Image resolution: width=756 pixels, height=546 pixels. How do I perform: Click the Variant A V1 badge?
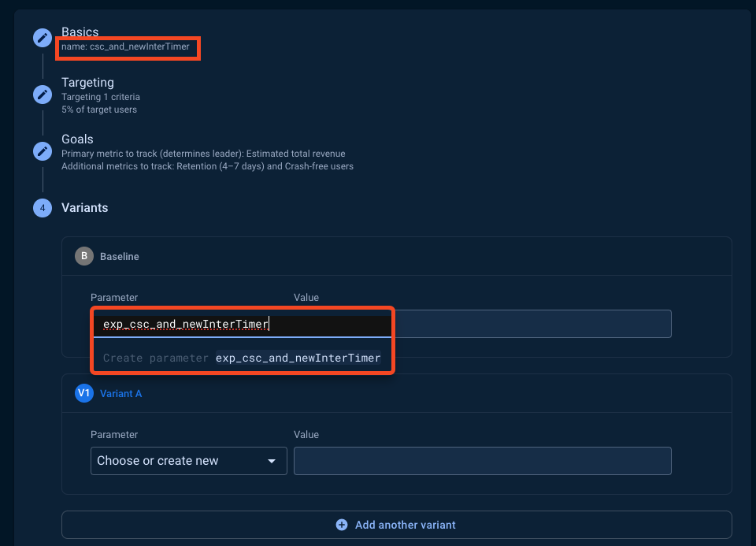(84, 393)
